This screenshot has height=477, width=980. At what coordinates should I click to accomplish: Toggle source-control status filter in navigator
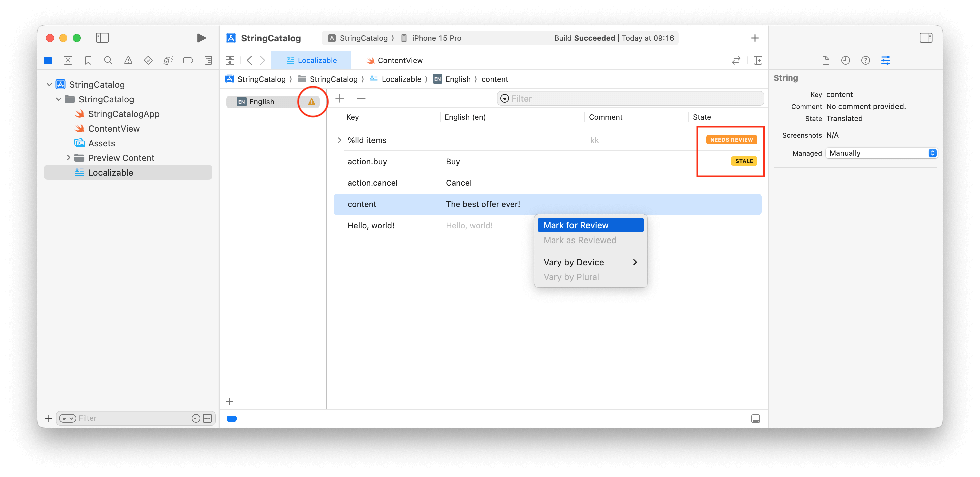click(207, 418)
